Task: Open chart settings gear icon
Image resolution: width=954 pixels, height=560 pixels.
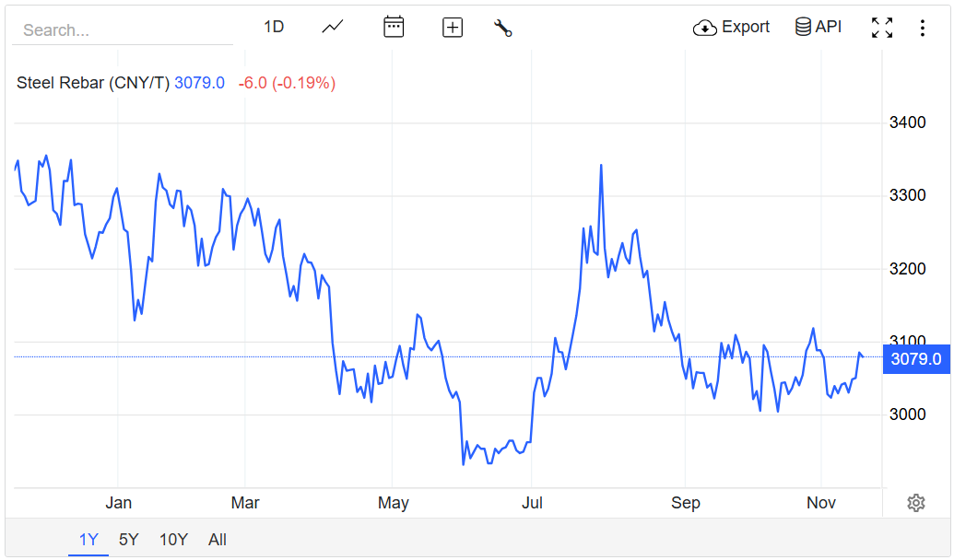Action: (915, 503)
